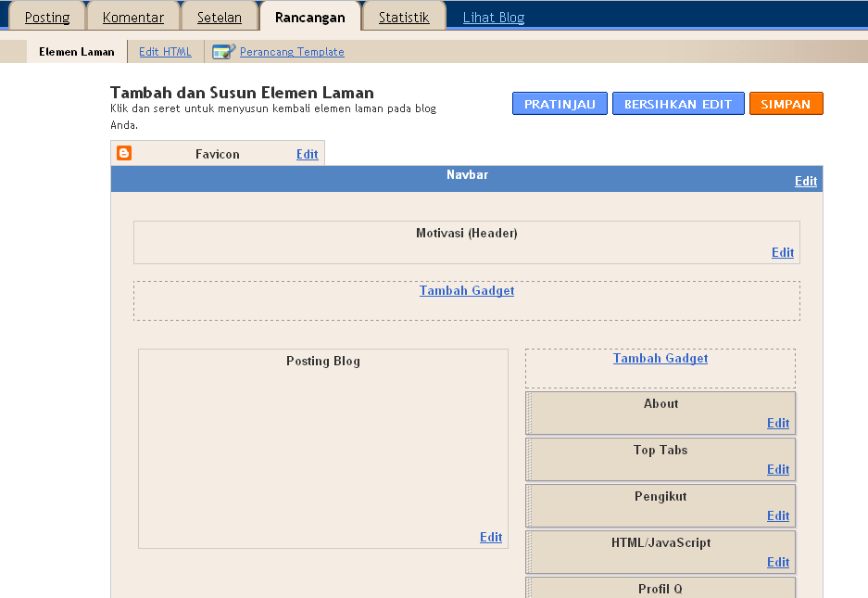Open the Edit HTML sub-tab

coord(165,52)
